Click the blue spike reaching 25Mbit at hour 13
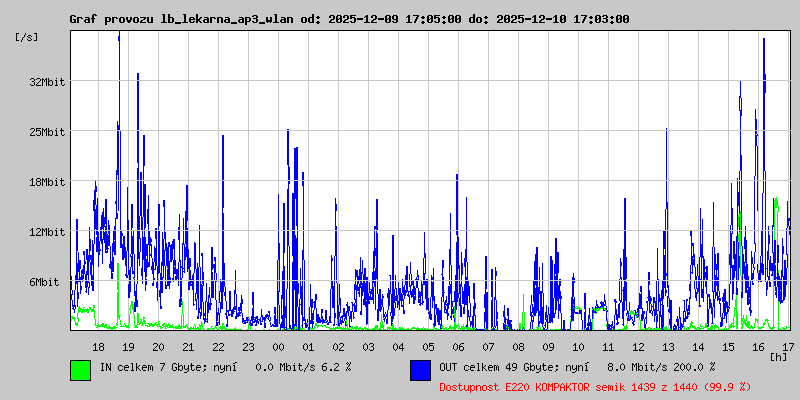Screen dimensions: 800x400 (666, 204)
